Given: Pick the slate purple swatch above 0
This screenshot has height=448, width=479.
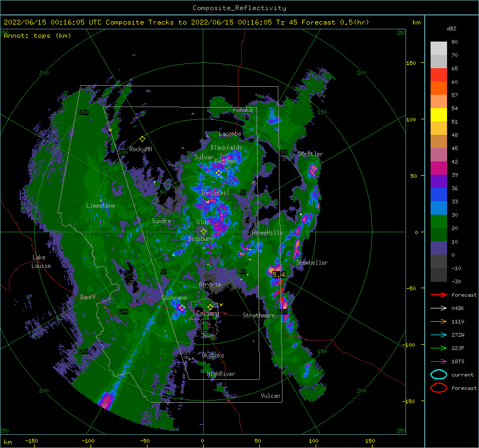Looking at the screenshot, I should click(x=439, y=248).
